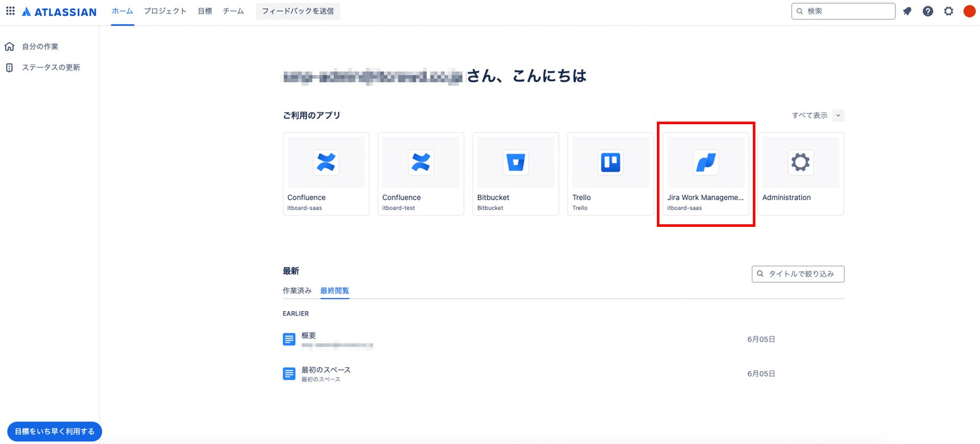Open the プロジェクト menu item
This screenshot has height=444, width=980.
[x=165, y=11]
